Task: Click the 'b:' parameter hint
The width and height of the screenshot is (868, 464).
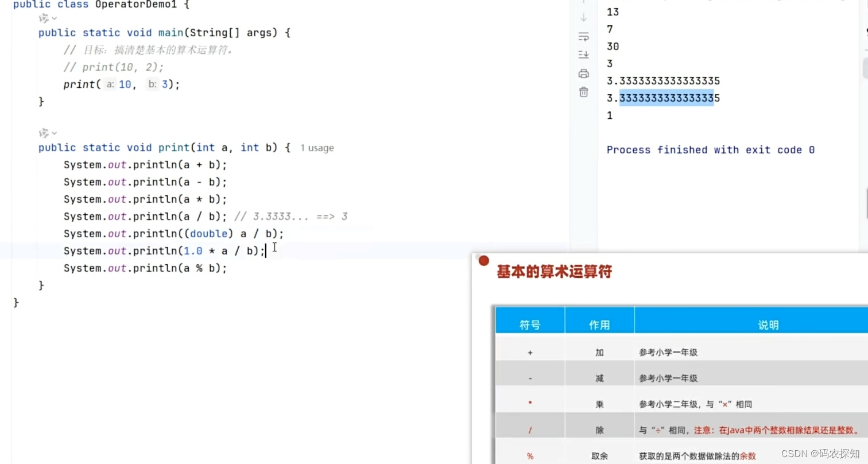Action: click(x=153, y=84)
